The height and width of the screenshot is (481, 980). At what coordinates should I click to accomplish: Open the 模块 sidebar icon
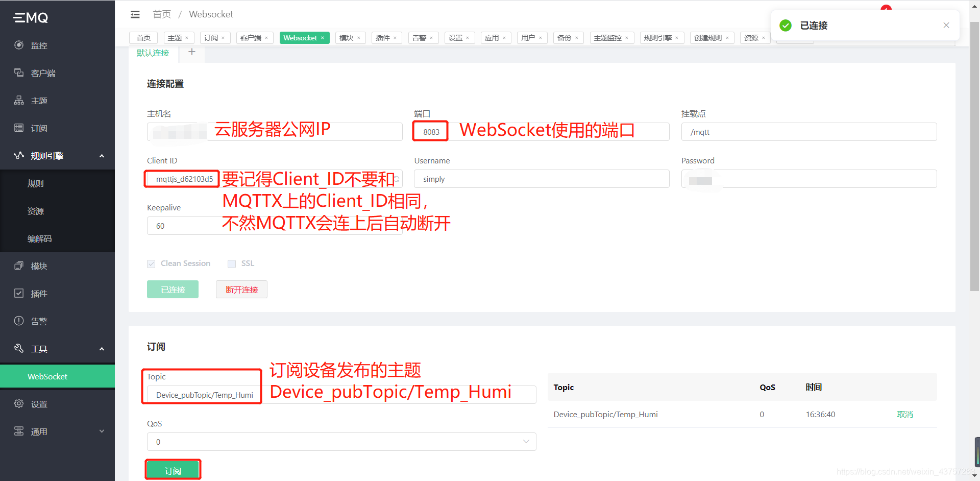[19, 266]
